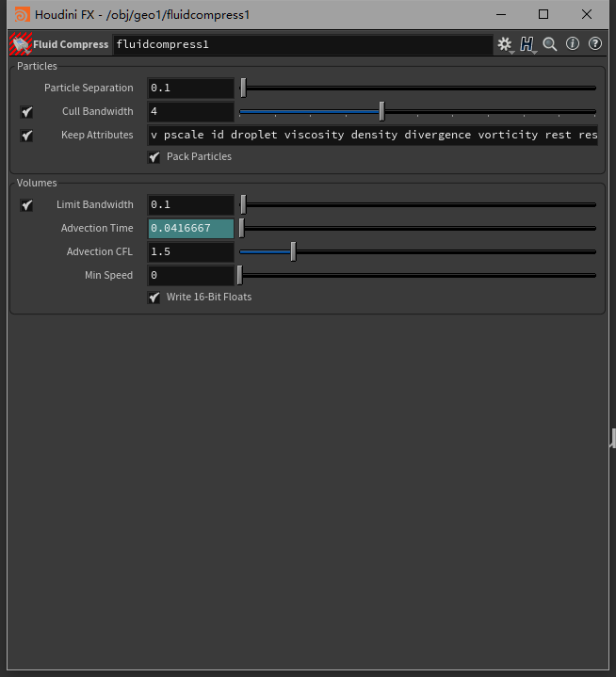The width and height of the screenshot is (616, 677).
Task: Click the Min Speed value field
Action: [x=190, y=275]
